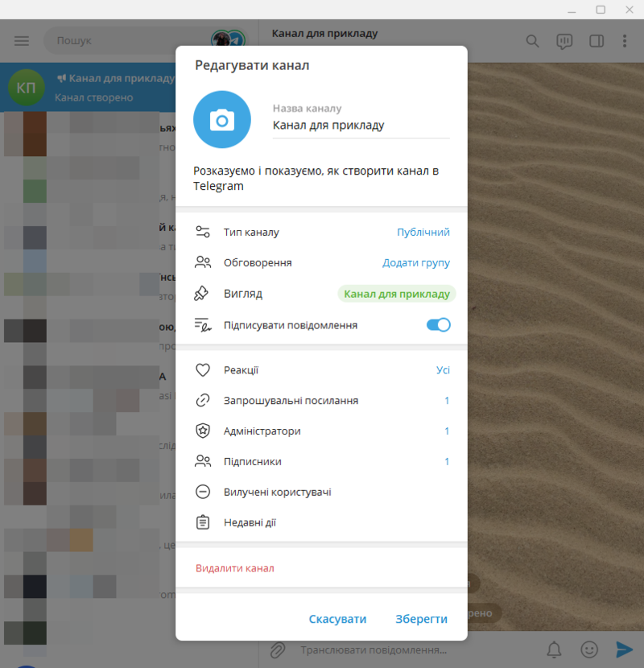Open the emoji smiley picker

click(x=589, y=650)
